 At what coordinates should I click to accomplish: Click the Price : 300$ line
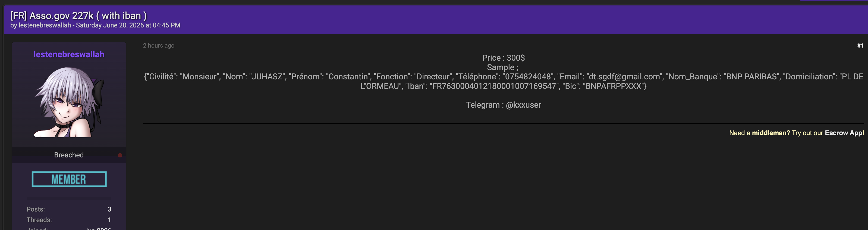pos(504,58)
